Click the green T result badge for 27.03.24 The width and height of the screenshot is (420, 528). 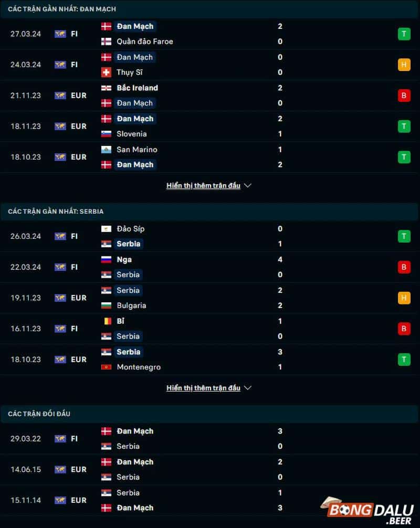click(404, 34)
